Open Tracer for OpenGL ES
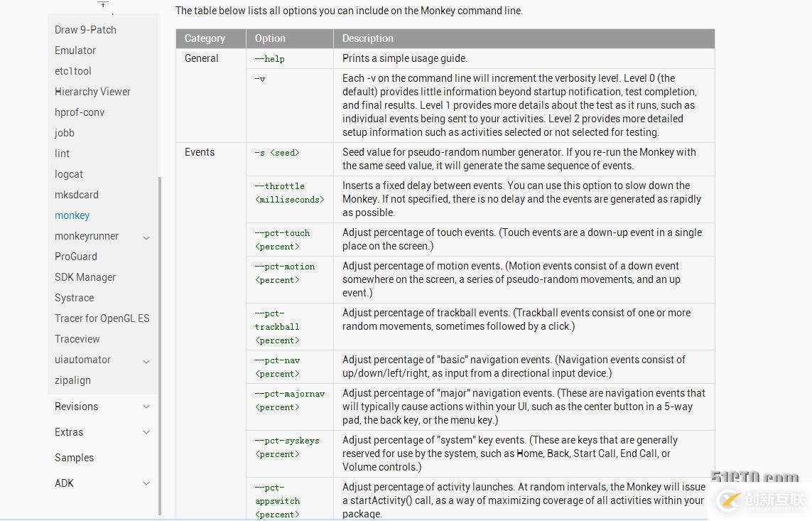Image resolution: width=812 pixels, height=521 pixels. [x=102, y=318]
